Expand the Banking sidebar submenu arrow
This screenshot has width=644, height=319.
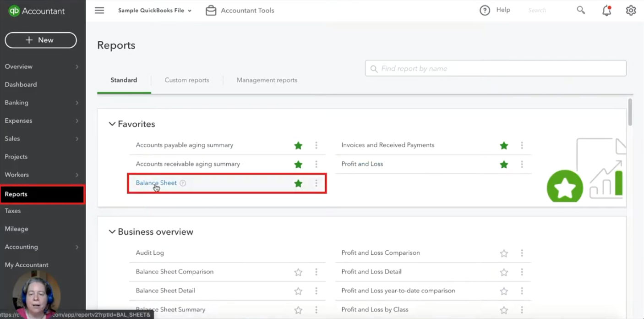point(77,103)
